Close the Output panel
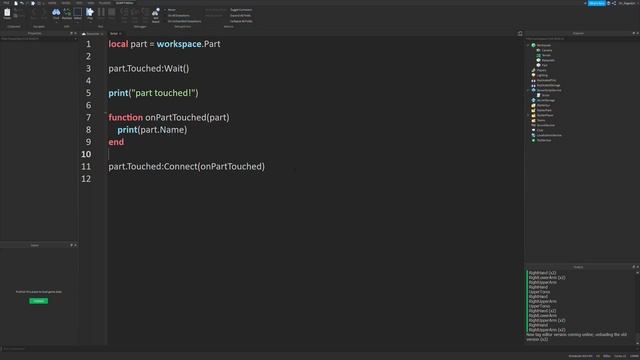The height and width of the screenshot is (360, 640). click(x=638, y=267)
